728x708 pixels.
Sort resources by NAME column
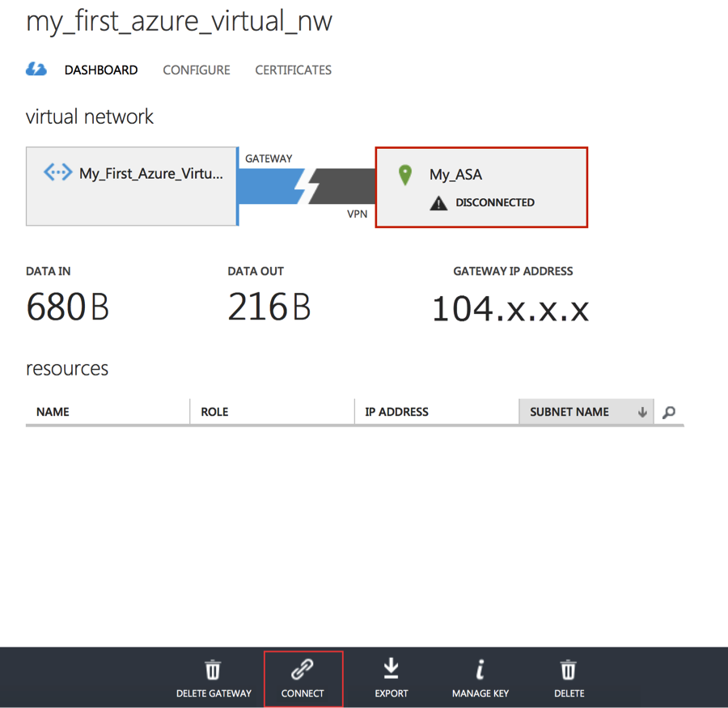108,412
